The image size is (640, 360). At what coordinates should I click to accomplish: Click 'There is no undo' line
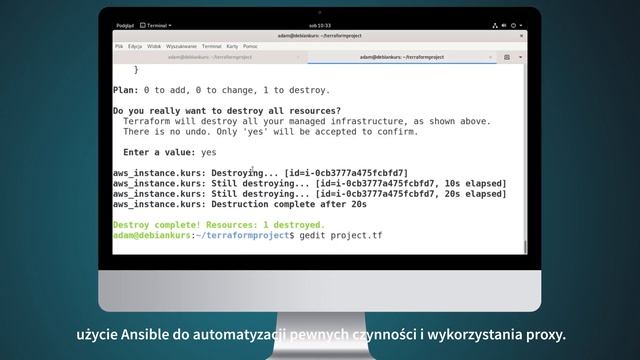(x=271, y=132)
